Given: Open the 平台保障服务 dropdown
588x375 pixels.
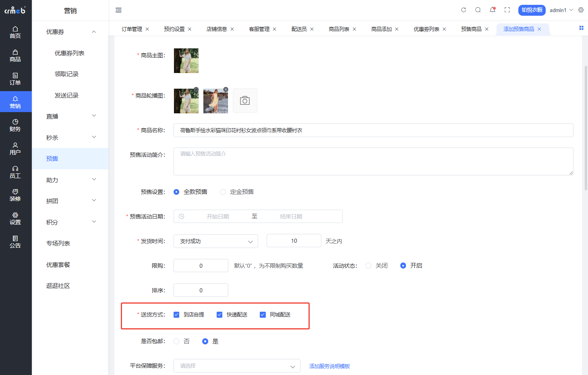Looking at the screenshot, I should [x=237, y=366].
